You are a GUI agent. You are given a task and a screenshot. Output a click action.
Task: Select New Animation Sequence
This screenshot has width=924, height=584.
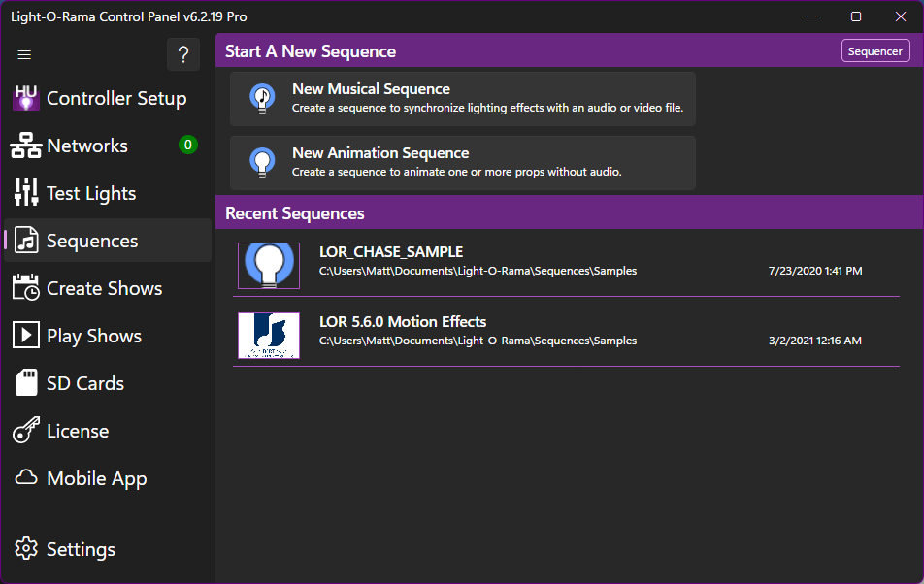coord(462,162)
